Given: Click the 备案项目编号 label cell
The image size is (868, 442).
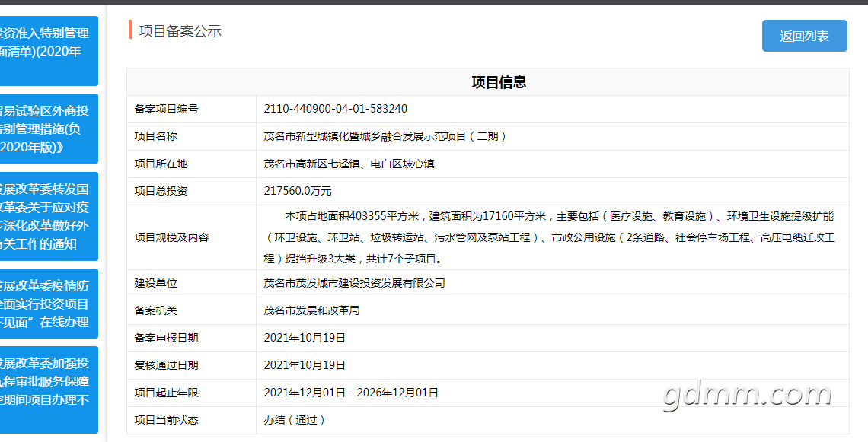Looking at the screenshot, I should 192,109.
